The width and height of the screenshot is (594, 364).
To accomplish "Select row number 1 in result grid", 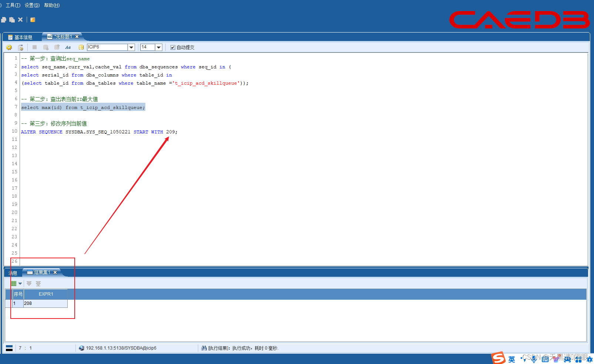I will pyautogui.click(x=18, y=303).
